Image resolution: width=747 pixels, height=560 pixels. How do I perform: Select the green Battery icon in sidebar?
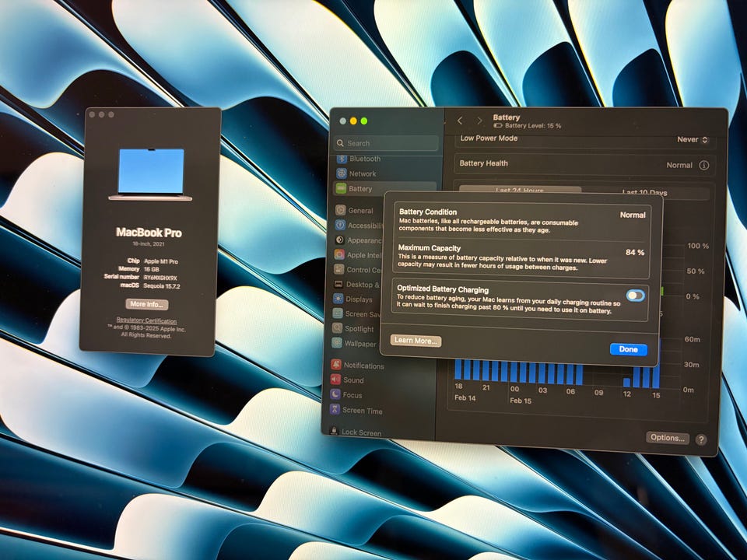point(341,188)
